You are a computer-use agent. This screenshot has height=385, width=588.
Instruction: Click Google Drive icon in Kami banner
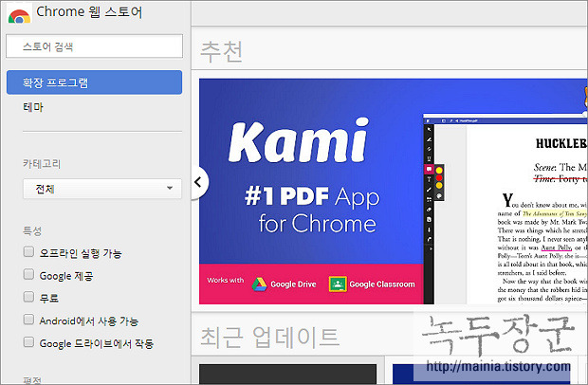259,284
